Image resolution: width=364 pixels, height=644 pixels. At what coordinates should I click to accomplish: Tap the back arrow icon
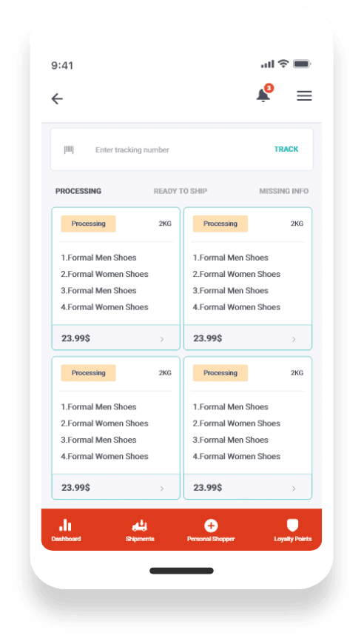tap(57, 98)
